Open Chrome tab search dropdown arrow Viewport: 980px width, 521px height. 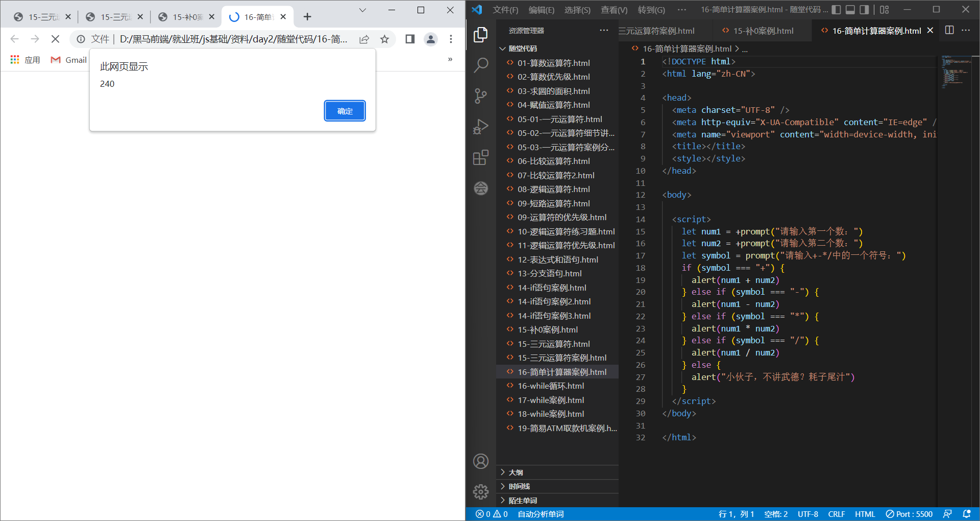(x=362, y=10)
